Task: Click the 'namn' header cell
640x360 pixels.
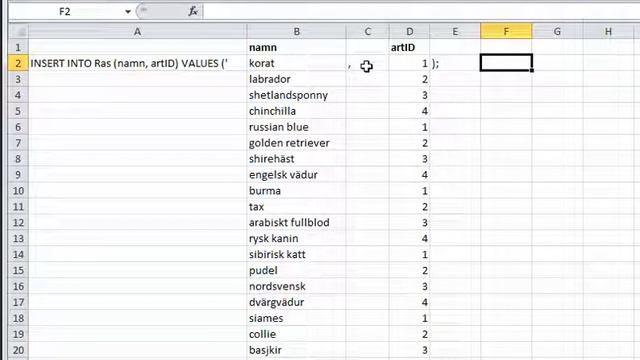Action: click(x=297, y=47)
